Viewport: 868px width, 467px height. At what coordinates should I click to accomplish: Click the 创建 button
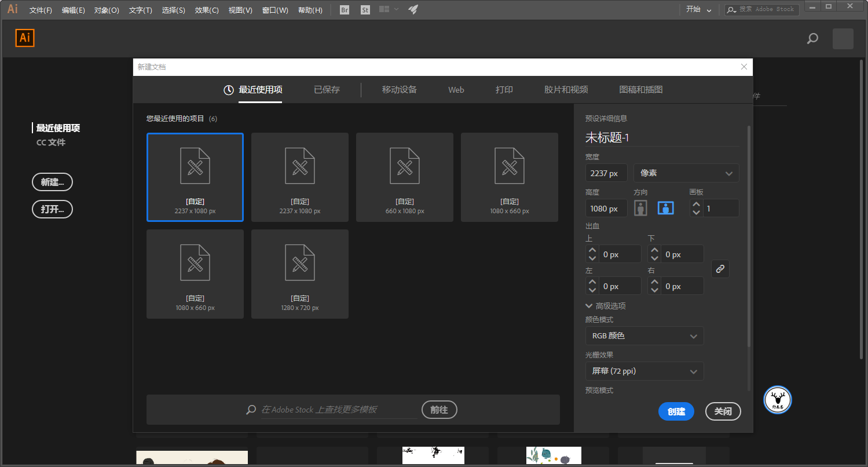pyautogui.click(x=676, y=411)
